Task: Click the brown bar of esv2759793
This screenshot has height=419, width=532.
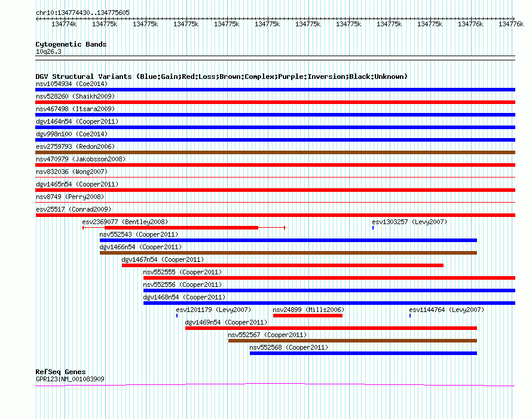Action: tap(275, 152)
